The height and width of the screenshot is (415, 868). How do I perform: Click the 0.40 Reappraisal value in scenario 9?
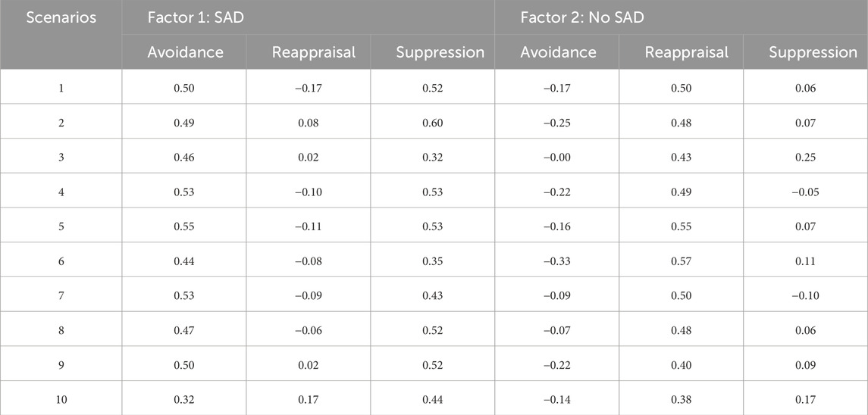click(x=681, y=365)
